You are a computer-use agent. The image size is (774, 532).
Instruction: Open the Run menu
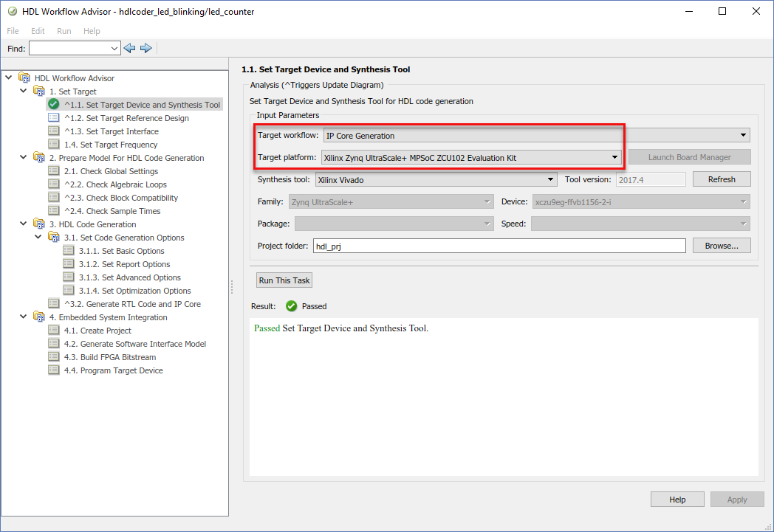[64, 31]
